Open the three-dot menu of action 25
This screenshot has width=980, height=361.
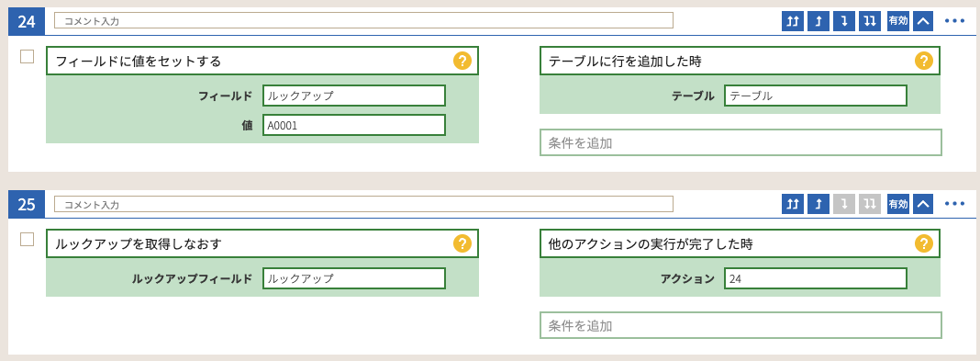(955, 203)
